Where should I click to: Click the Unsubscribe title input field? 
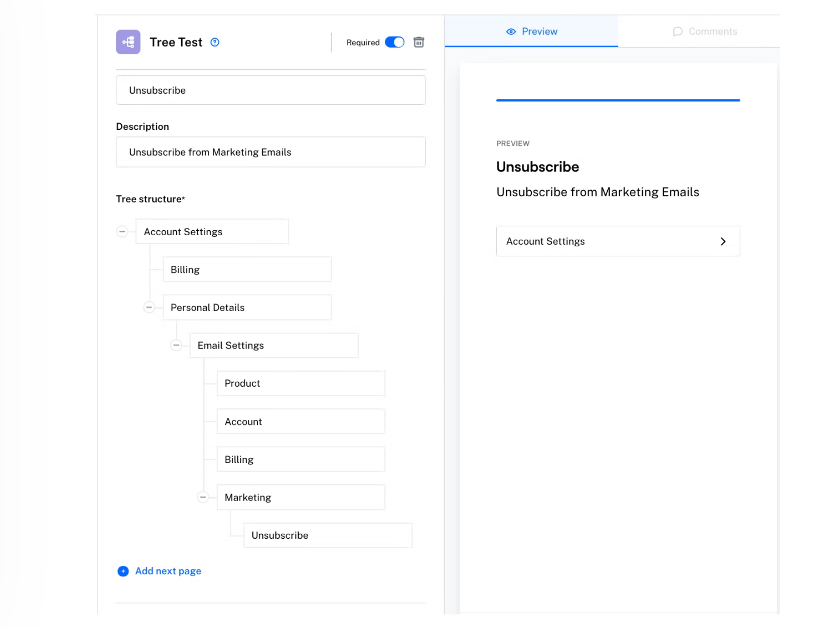(x=270, y=90)
